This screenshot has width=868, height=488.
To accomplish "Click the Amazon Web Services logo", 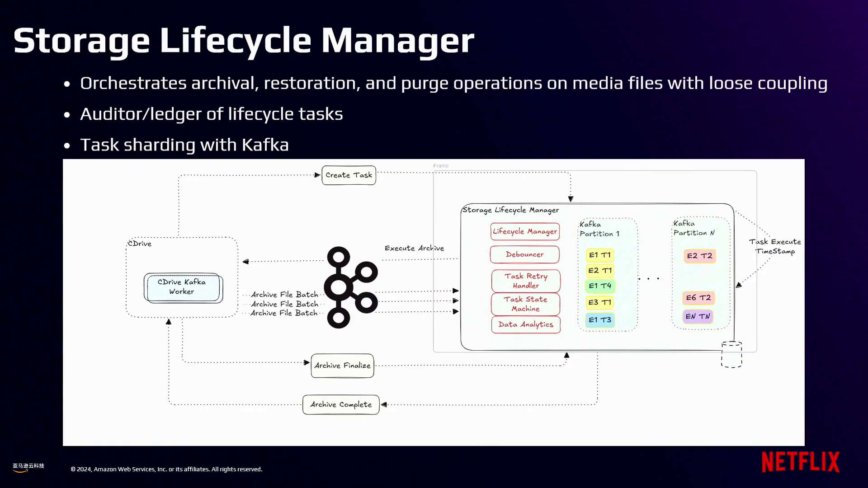I will pos(28,468).
